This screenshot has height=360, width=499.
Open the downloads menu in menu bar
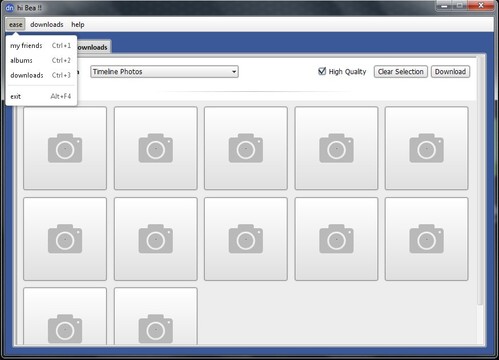click(x=47, y=24)
